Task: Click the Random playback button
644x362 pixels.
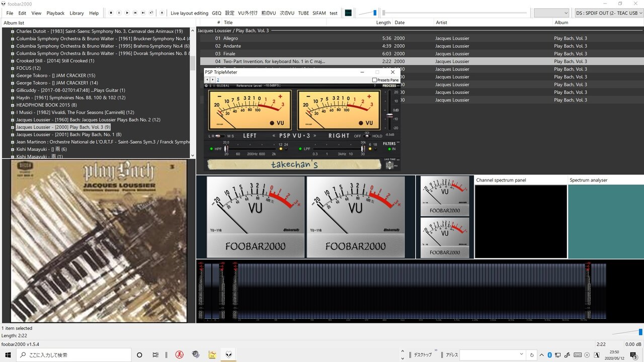Action: tap(151, 13)
